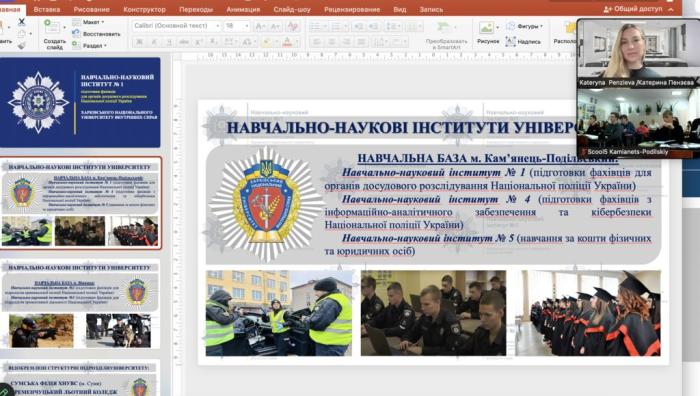Viewport: 700px width, 396px height.
Task: Click the red font color swatch
Action: click(x=287, y=42)
